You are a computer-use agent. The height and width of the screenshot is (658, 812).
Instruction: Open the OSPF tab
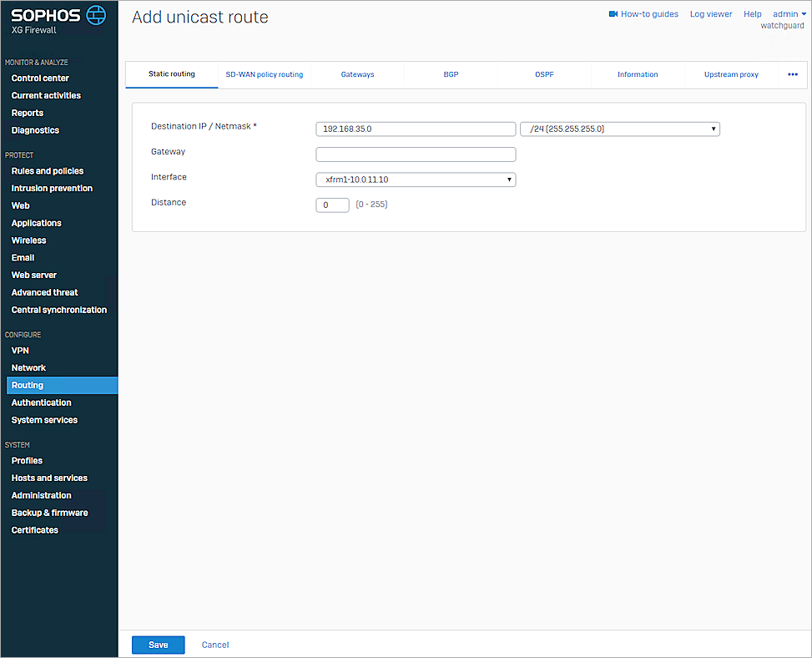544,74
